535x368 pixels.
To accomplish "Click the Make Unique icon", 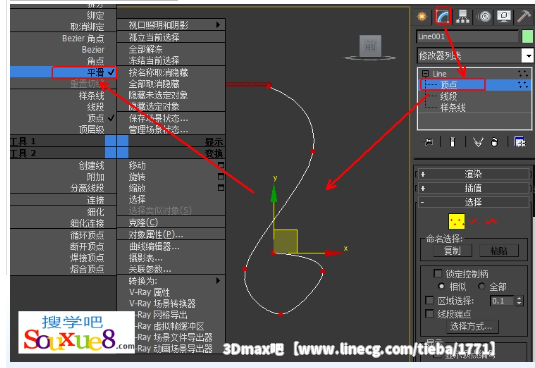I will pyautogui.click(x=478, y=142).
